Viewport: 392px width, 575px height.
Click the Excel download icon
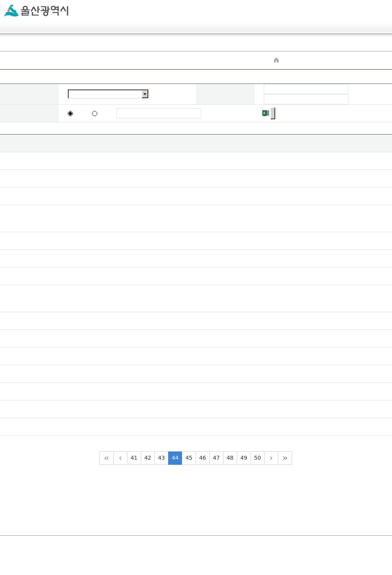(x=266, y=113)
